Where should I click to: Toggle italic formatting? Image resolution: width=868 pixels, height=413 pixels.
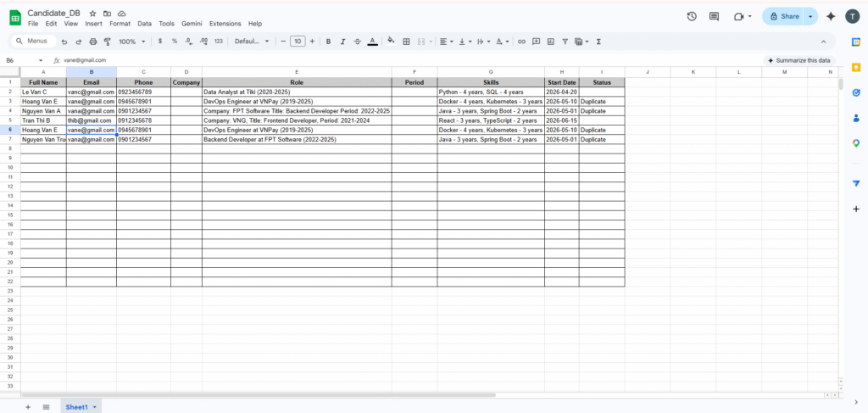coord(342,41)
